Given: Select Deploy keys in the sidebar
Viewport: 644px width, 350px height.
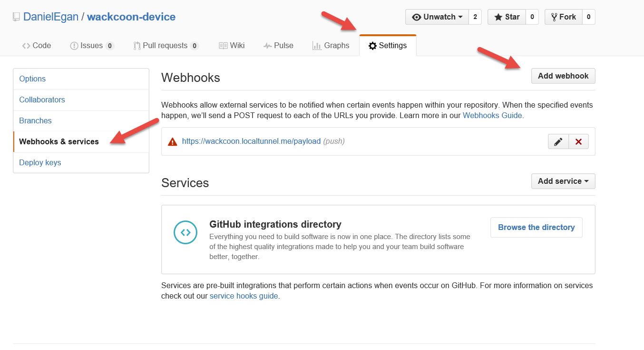Looking at the screenshot, I should click(x=40, y=163).
